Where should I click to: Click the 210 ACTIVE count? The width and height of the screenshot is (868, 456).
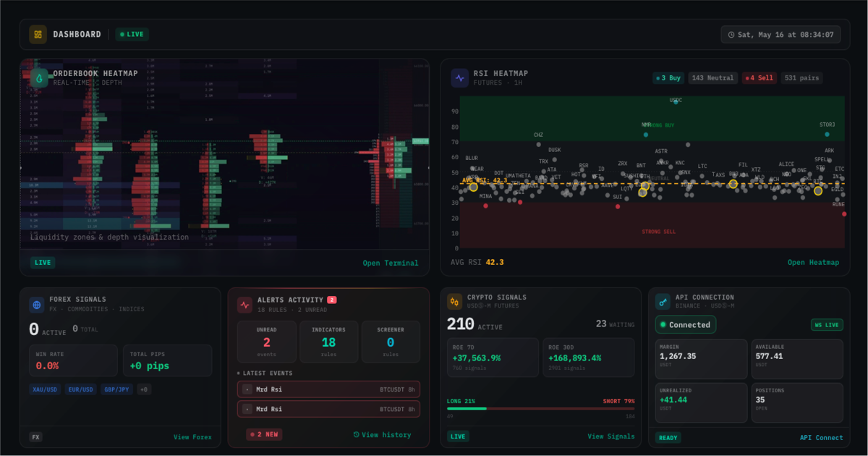475,325
